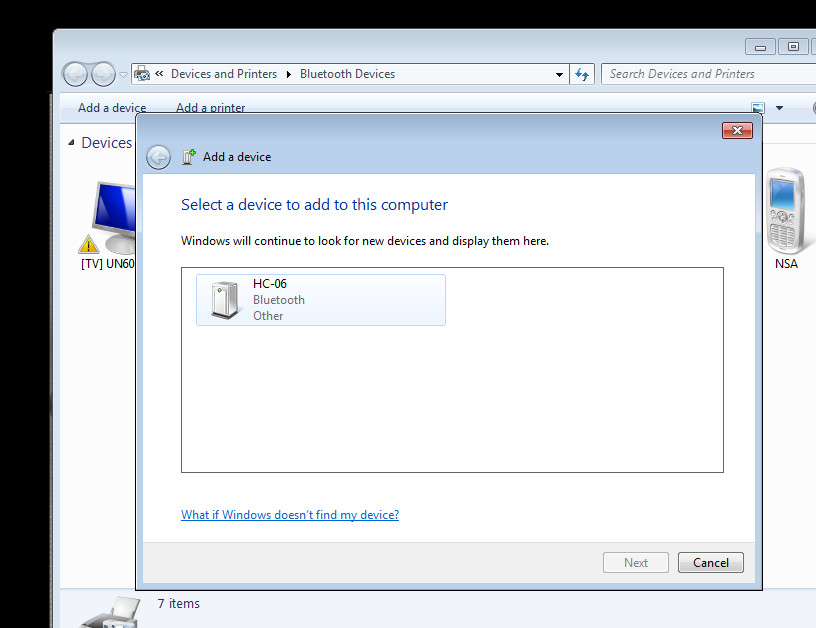This screenshot has width=816, height=628.
Task: Close the Add a device dialog
Action: (x=737, y=131)
